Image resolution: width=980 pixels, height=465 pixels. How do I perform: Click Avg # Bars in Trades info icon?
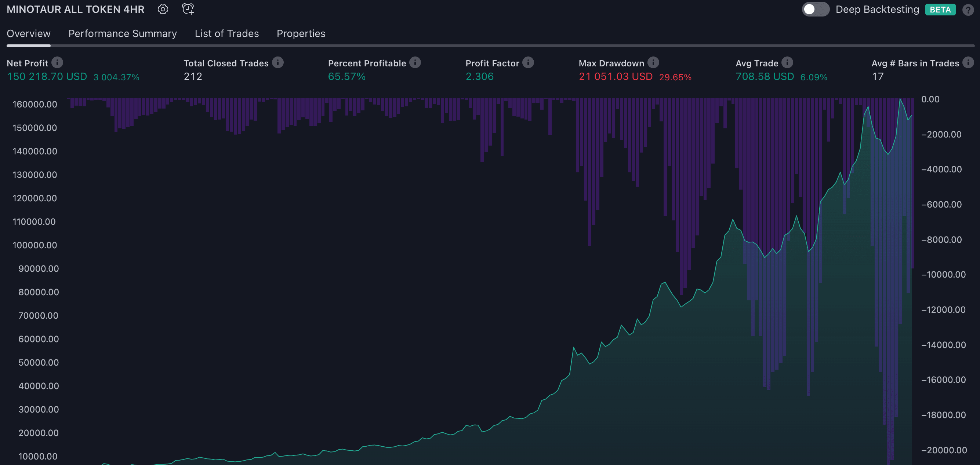[968, 62]
